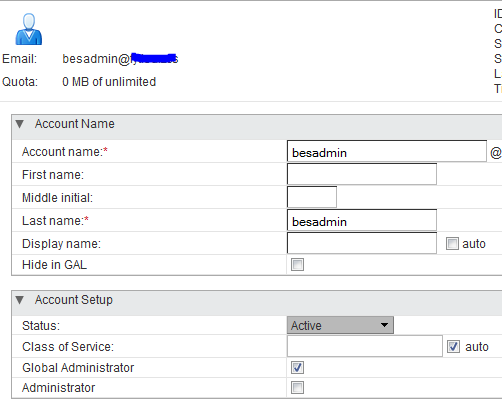Uncheck auto checkbox for Class of Service

pos(453,346)
